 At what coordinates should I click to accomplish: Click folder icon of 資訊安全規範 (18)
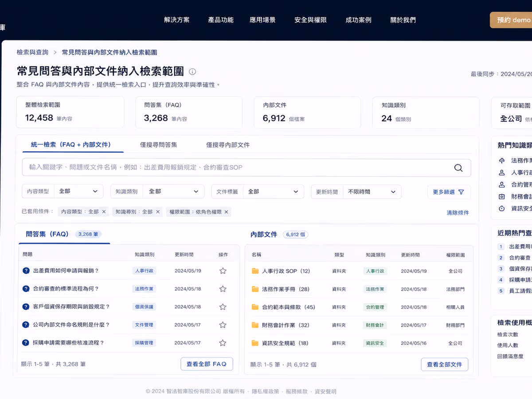point(255,343)
